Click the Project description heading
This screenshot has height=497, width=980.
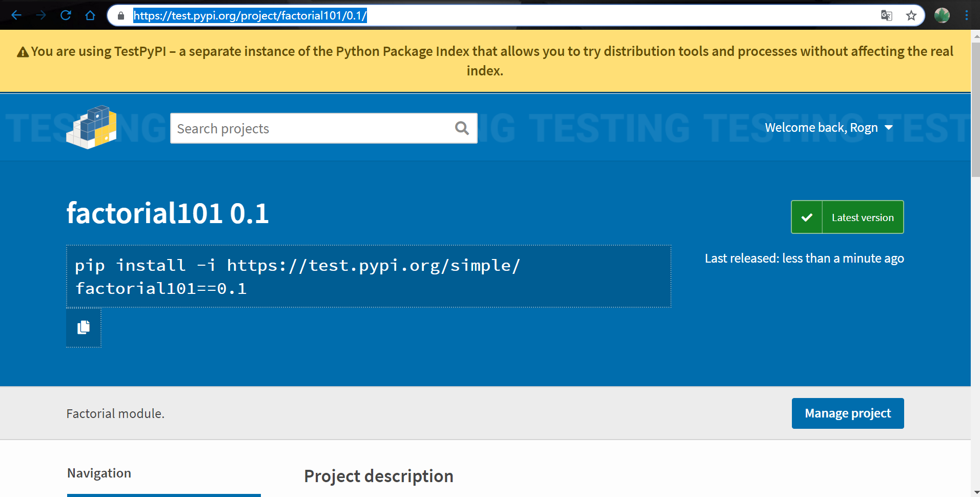pyautogui.click(x=379, y=476)
